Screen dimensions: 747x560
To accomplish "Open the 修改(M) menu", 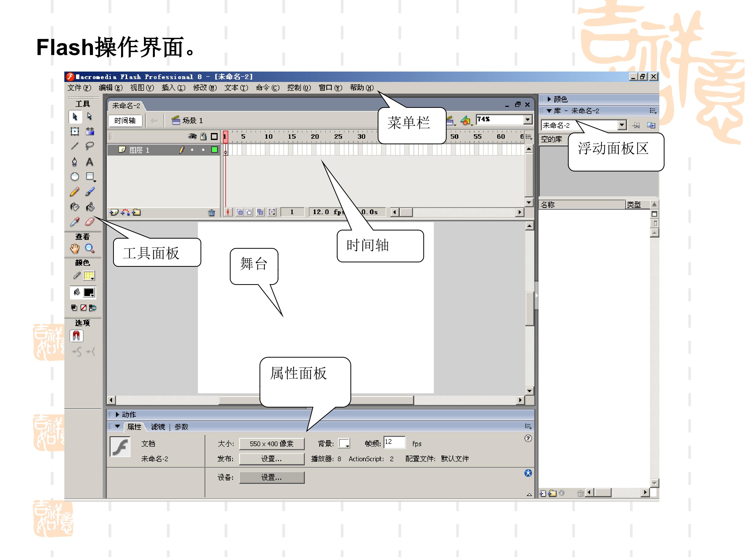I will [x=205, y=88].
